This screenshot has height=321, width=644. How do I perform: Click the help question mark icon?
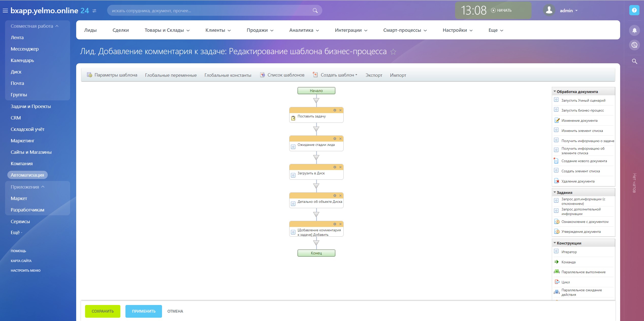[634, 10]
